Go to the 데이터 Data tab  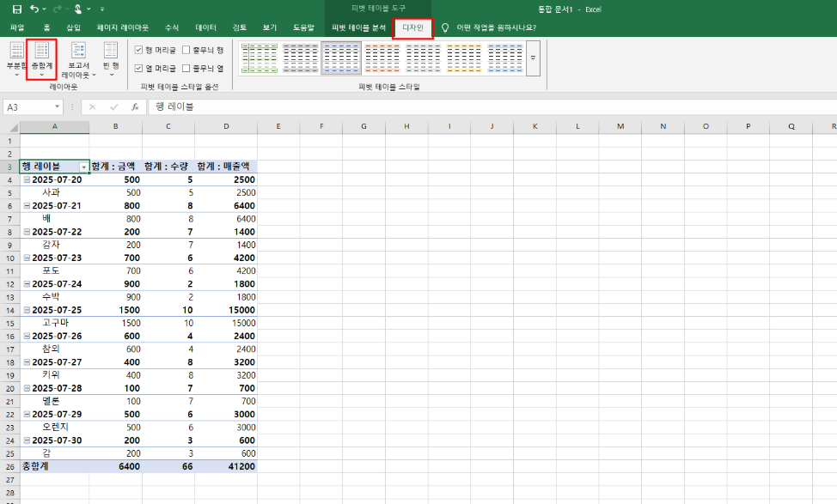(x=205, y=27)
